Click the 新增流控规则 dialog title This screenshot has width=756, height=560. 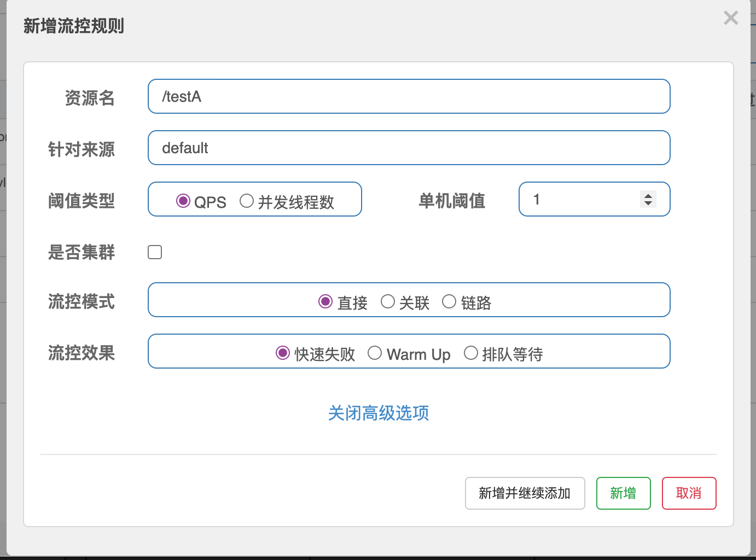[74, 26]
